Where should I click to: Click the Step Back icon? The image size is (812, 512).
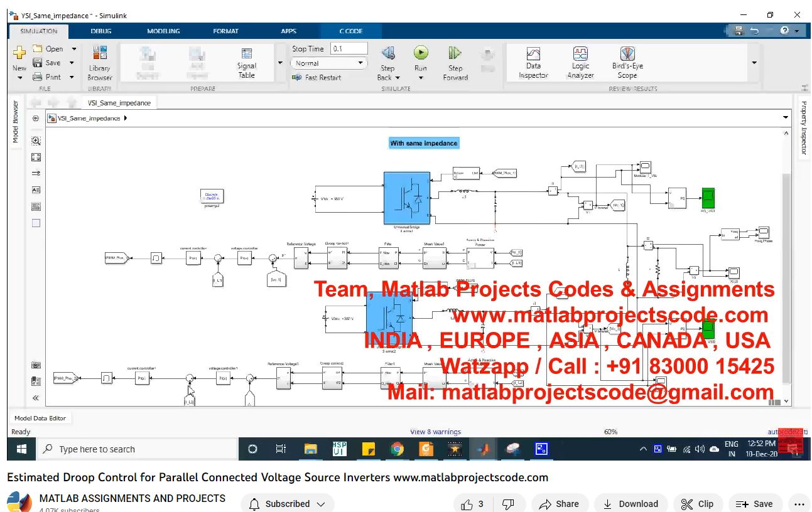tap(387, 53)
